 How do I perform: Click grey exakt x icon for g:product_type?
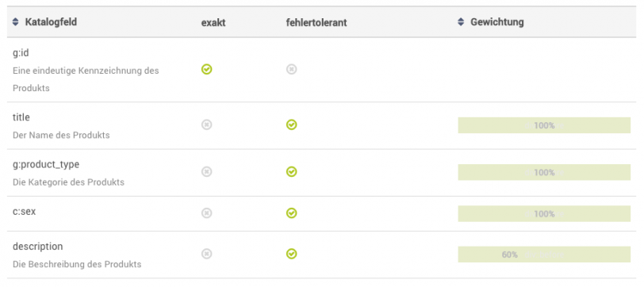pyautogui.click(x=206, y=171)
